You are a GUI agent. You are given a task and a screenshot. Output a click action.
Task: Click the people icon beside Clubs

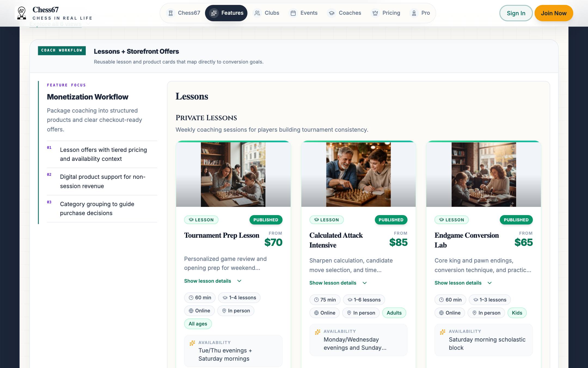coord(257,13)
